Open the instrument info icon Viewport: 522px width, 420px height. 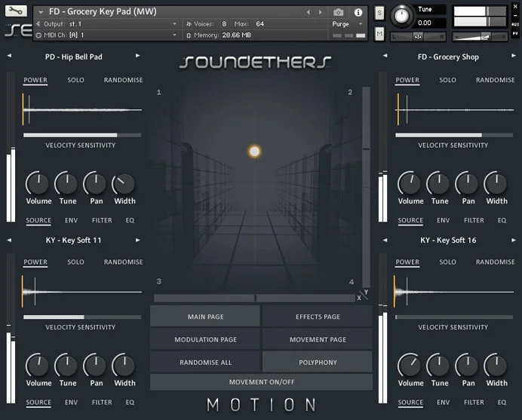click(x=358, y=12)
